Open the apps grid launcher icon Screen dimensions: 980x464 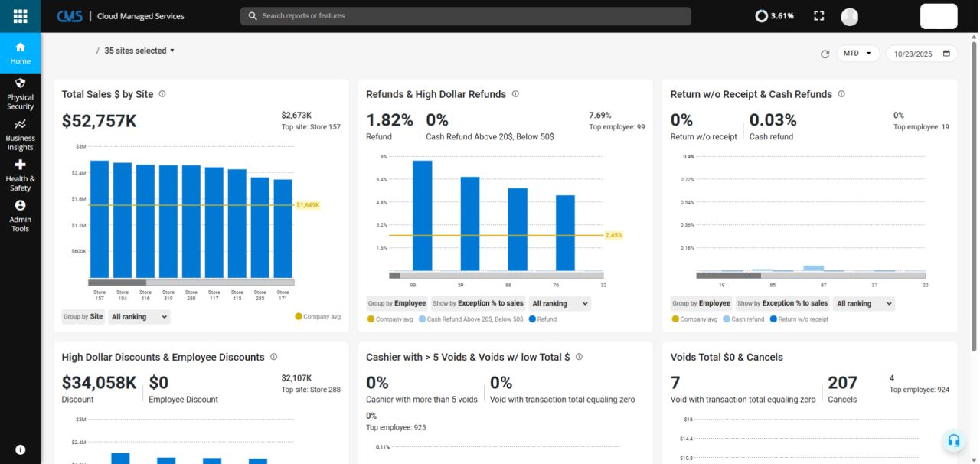[x=21, y=16]
